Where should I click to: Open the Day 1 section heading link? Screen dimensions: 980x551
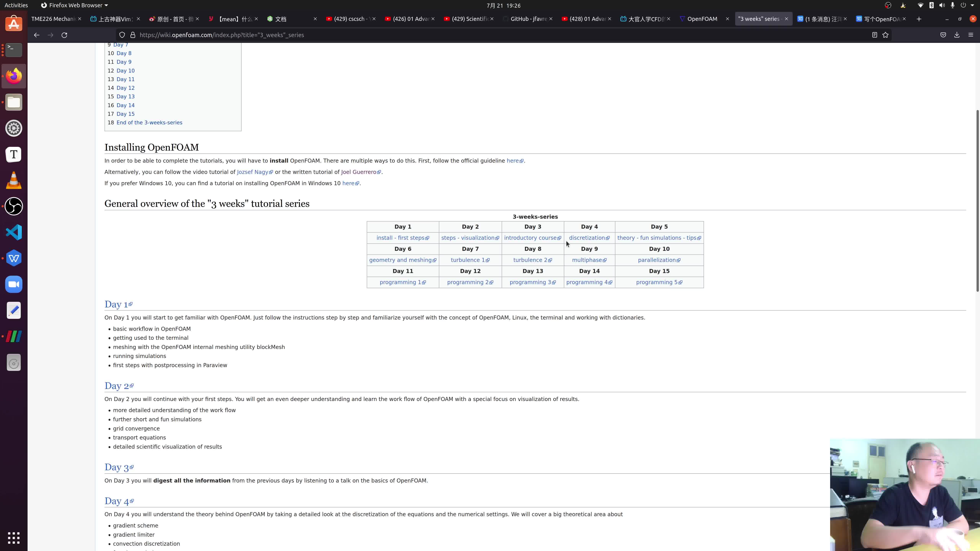click(118, 304)
